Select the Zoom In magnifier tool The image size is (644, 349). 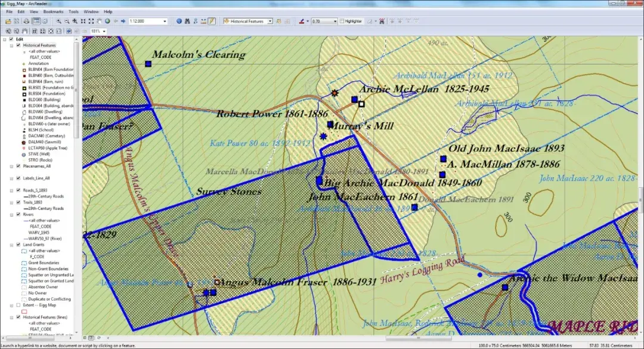tap(58, 20)
